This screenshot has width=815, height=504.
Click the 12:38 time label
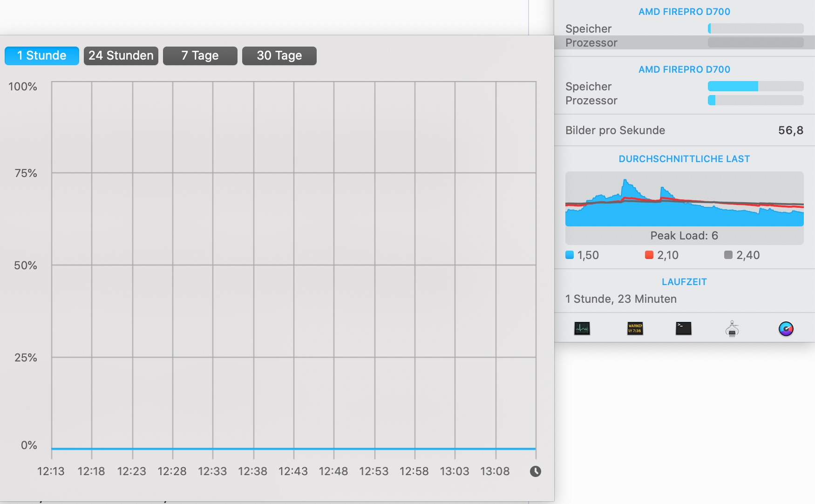[253, 471]
